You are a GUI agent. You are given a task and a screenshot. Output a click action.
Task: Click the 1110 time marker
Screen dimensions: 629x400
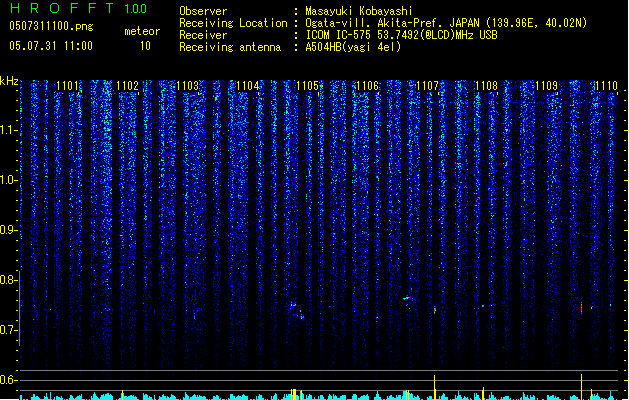click(x=606, y=85)
